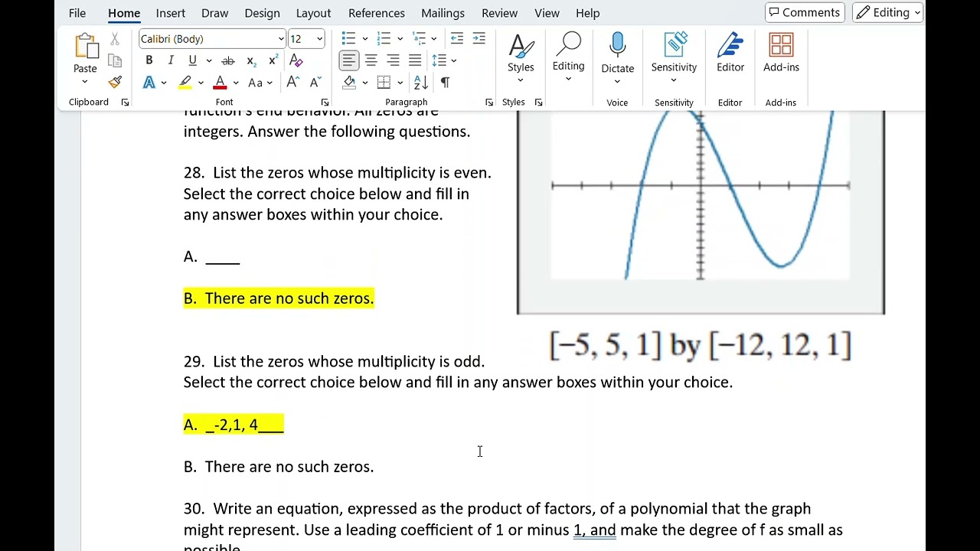980x551 pixels.
Task: Apply yellow text highlight color
Action: click(x=185, y=82)
